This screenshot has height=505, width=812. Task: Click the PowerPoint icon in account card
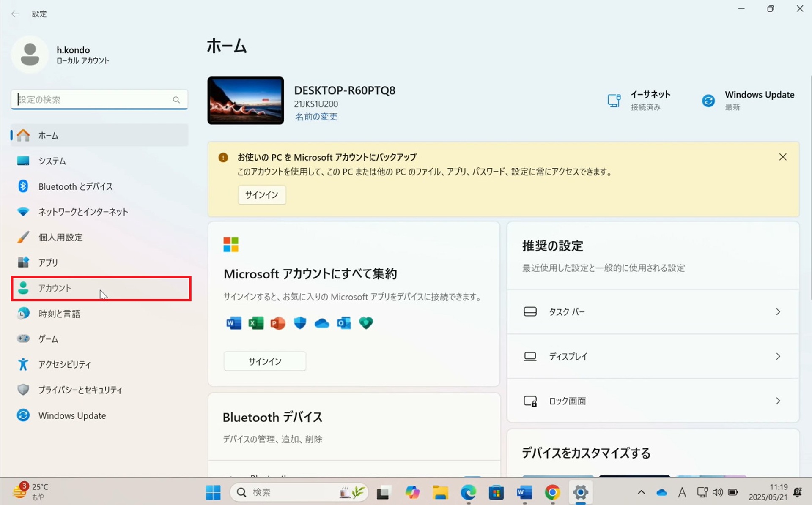277,323
